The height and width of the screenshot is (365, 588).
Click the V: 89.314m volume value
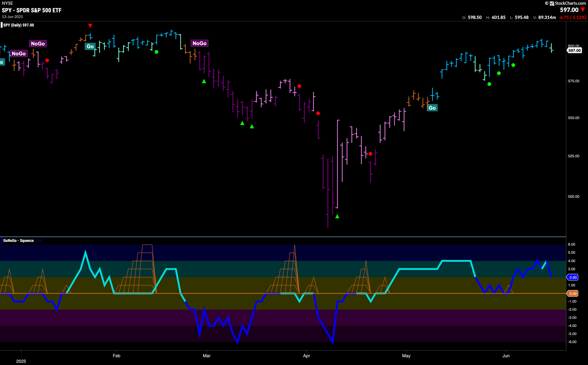click(x=544, y=17)
